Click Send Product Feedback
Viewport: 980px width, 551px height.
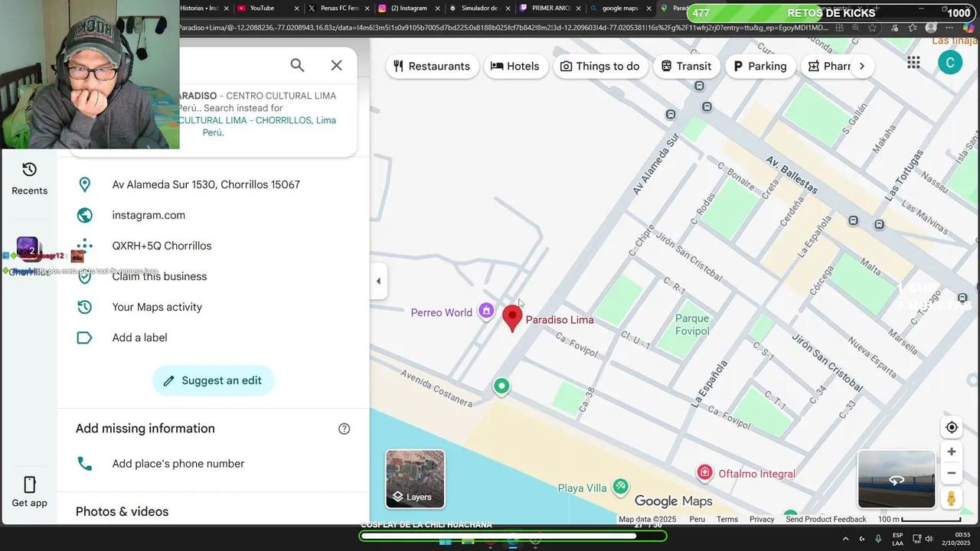[826, 519]
